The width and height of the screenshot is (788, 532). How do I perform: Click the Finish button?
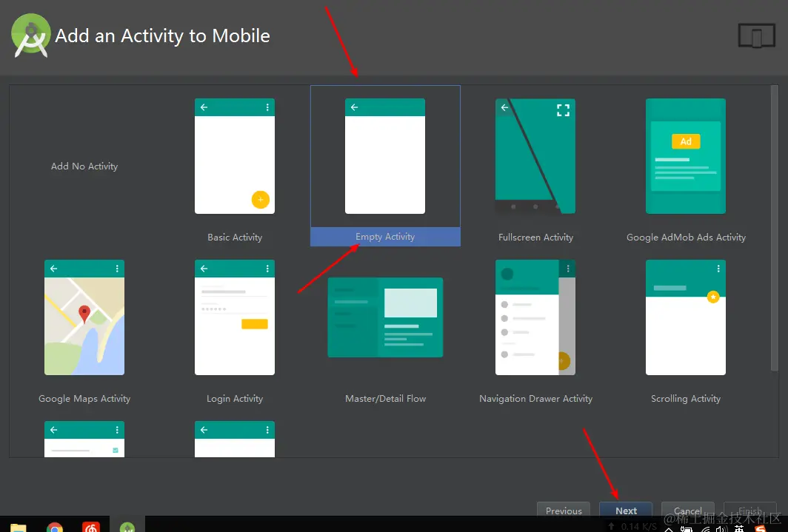pos(749,510)
